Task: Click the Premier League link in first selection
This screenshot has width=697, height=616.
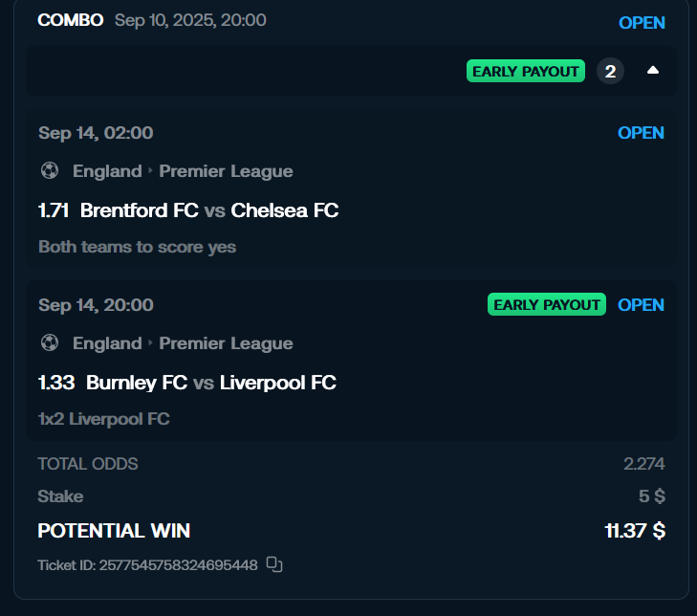Action: coord(226,171)
